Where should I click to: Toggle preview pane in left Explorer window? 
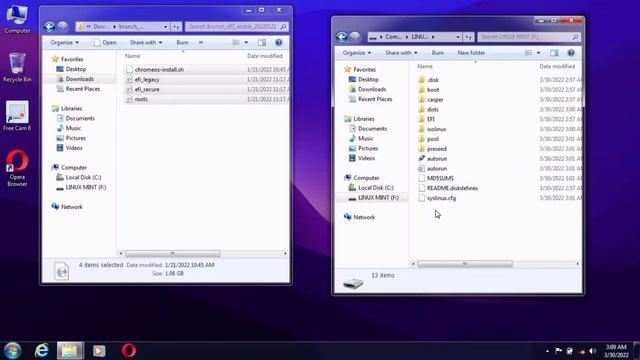(x=262, y=42)
